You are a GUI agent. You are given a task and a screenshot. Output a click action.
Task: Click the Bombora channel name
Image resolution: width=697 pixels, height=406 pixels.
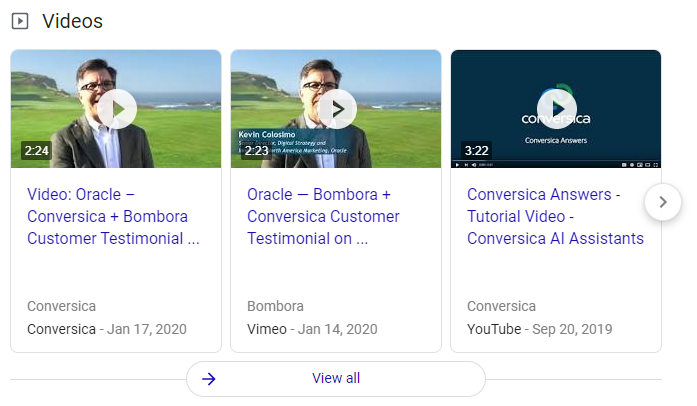pos(275,307)
